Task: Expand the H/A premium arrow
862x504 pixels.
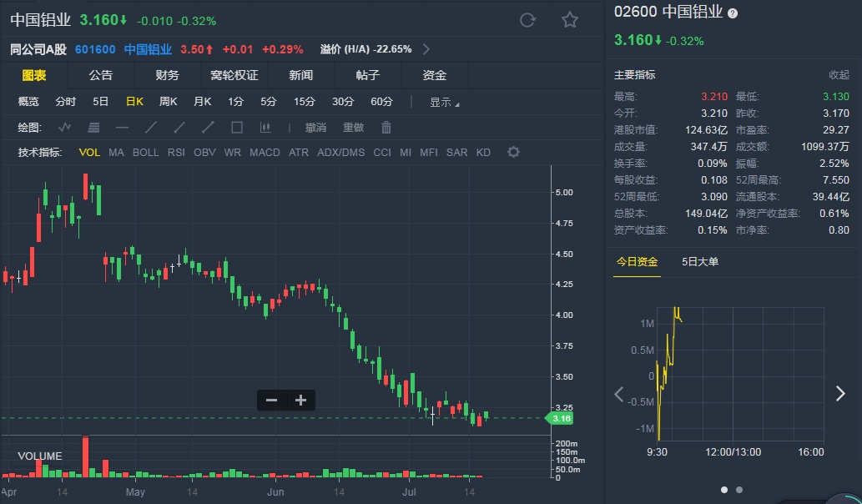Action: click(426, 49)
